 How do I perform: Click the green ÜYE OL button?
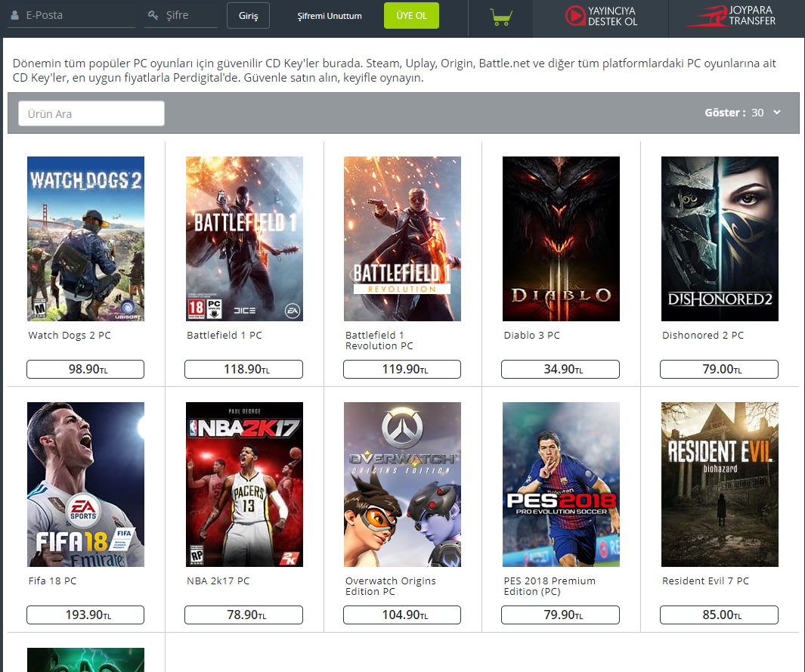click(x=412, y=15)
